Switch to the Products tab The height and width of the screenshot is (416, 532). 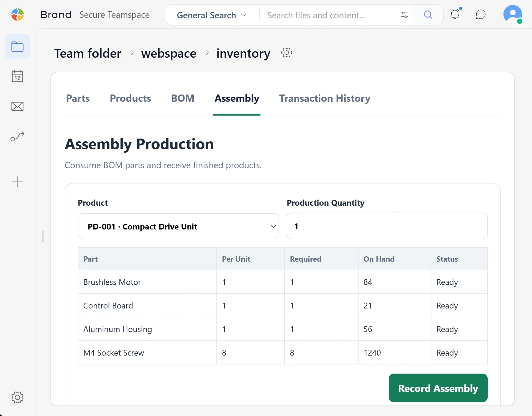(x=131, y=98)
